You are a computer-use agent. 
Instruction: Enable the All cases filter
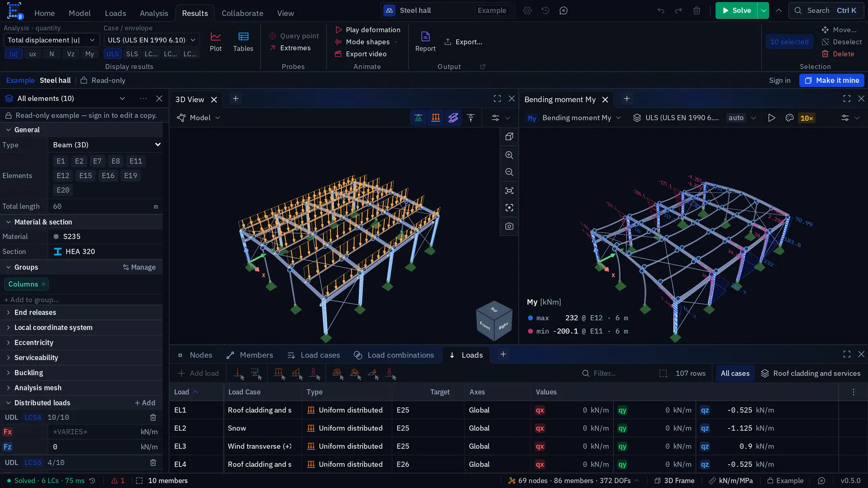pos(735,373)
